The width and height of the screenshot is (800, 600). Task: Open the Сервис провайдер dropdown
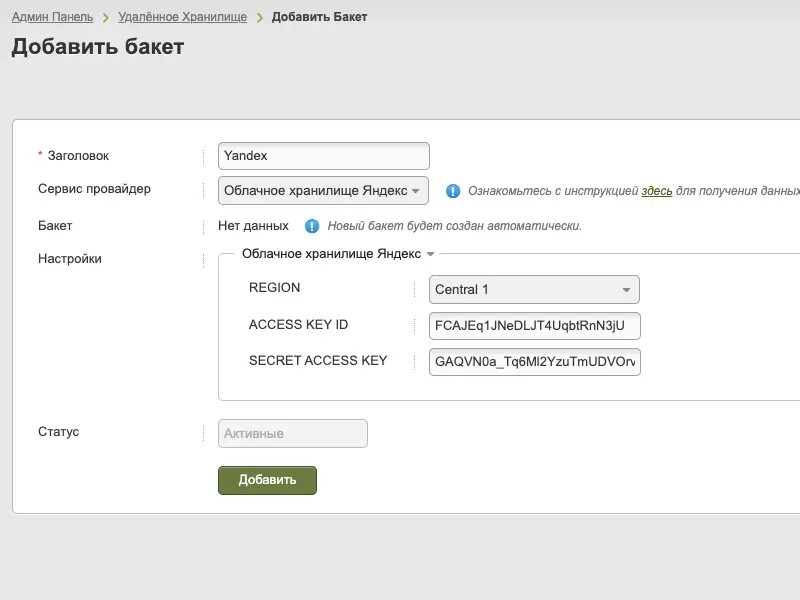coord(323,190)
